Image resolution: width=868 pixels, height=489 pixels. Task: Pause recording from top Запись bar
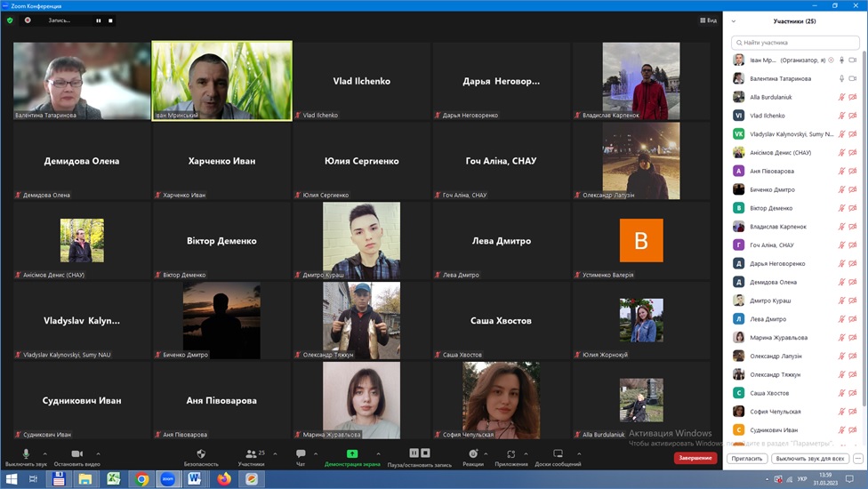[99, 20]
